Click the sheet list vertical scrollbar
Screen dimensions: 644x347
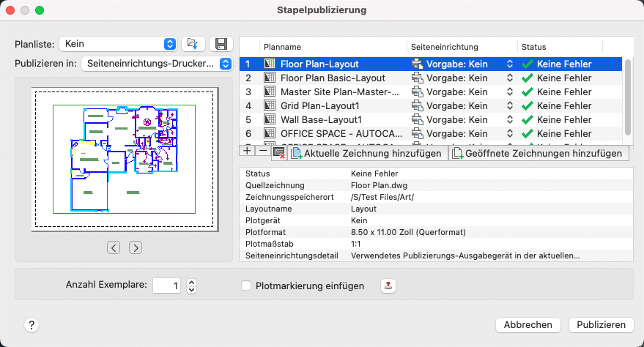point(628,97)
